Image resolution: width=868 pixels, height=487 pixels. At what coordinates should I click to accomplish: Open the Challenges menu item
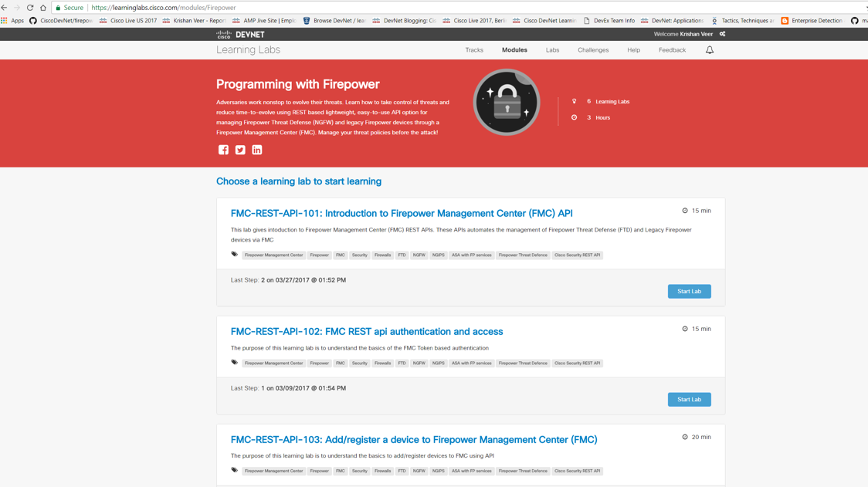(x=593, y=50)
